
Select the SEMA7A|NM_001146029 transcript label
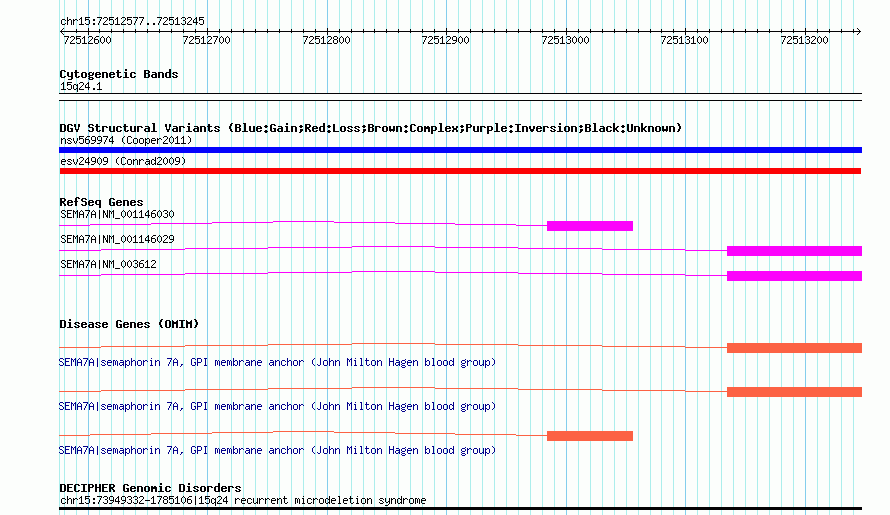[117, 240]
